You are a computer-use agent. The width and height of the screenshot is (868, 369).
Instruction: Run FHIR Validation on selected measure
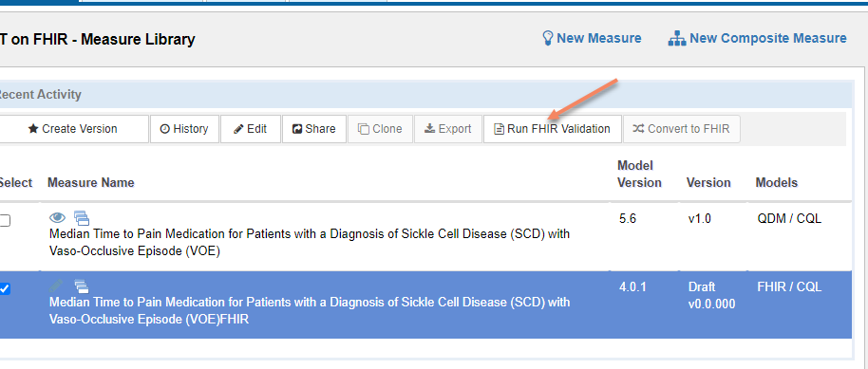pyautogui.click(x=553, y=129)
